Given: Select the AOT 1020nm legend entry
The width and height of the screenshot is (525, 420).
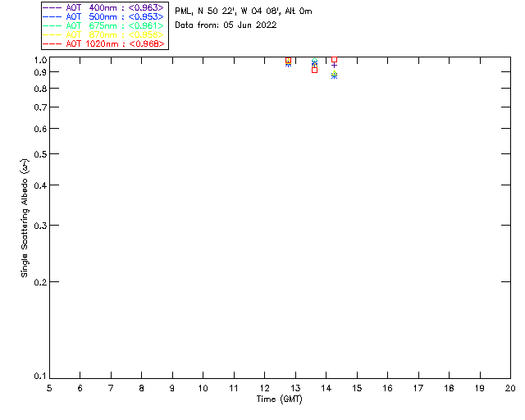Looking at the screenshot, I should tap(103, 43).
